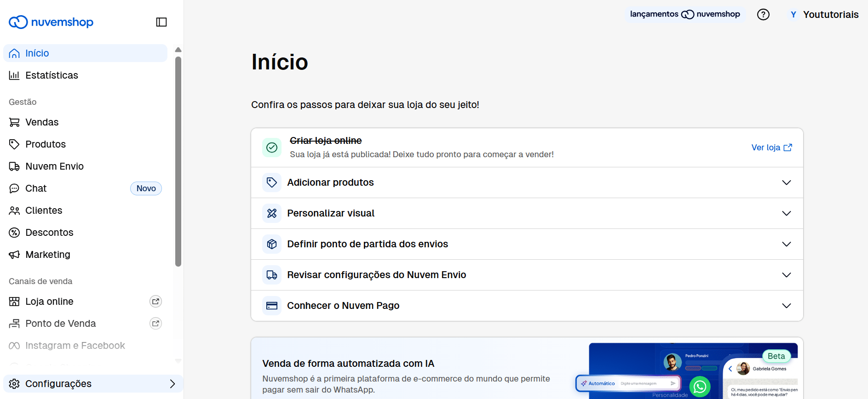Open the help question mark icon
Viewport: 868px width, 399px height.
[x=763, y=15]
